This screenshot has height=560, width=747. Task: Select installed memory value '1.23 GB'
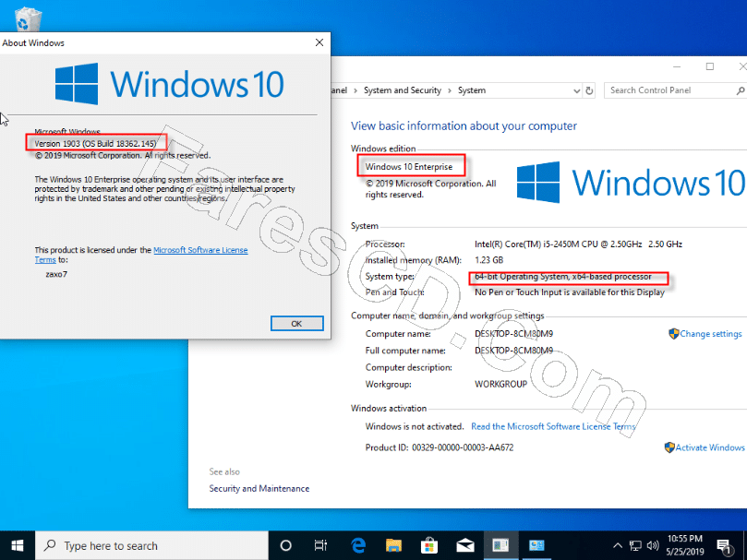pyautogui.click(x=488, y=260)
